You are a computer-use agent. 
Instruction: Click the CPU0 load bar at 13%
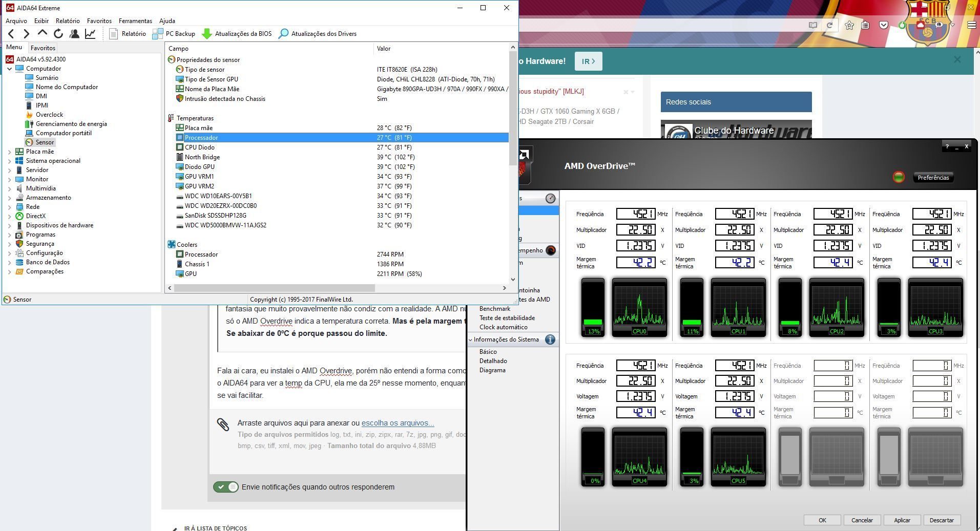pyautogui.click(x=593, y=307)
